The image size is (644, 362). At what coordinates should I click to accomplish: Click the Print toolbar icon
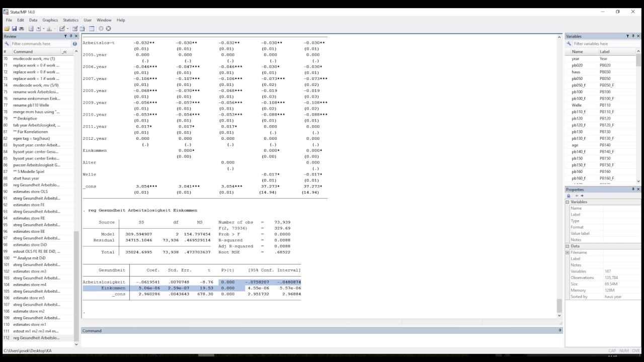[x=22, y=29]
